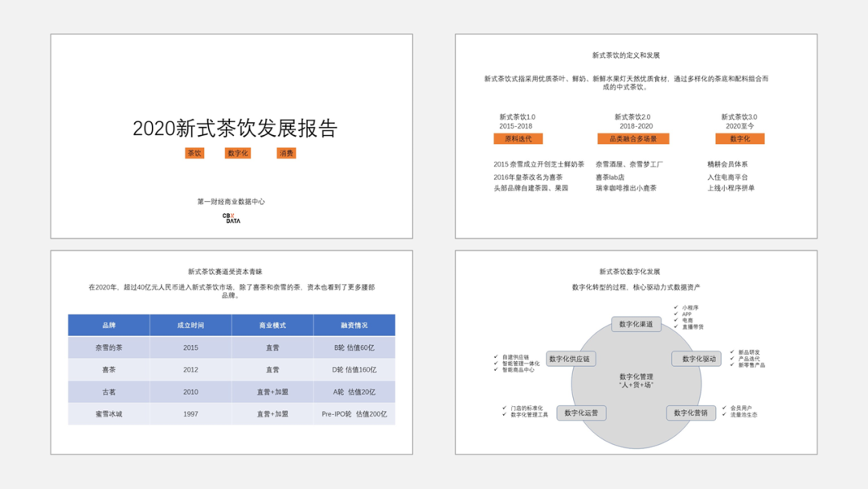
Task: Click the checked bullet 直播带货
Action: (x=689, y=327)
